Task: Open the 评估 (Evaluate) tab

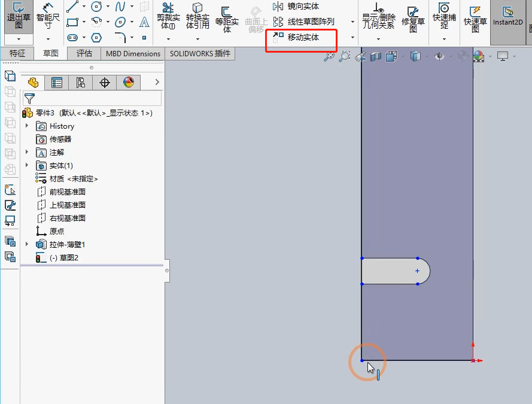Action: [x=84, y=54]
